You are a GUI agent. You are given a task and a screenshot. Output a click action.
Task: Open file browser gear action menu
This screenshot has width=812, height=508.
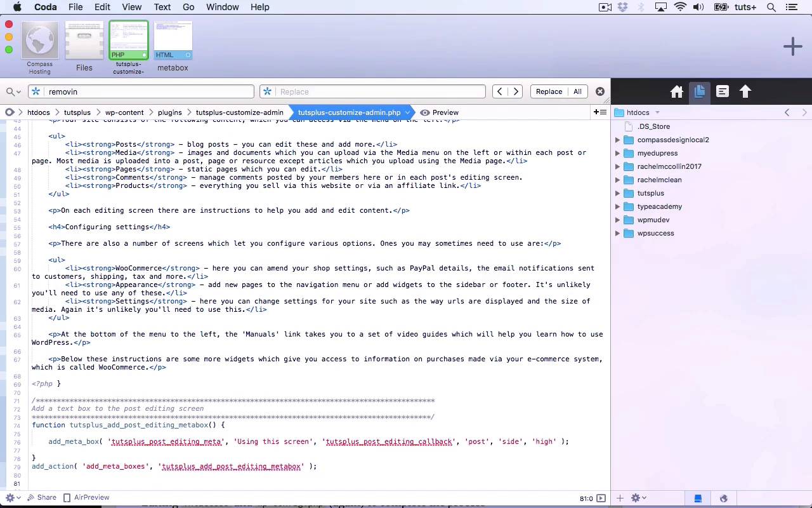[x=639, y=498]
